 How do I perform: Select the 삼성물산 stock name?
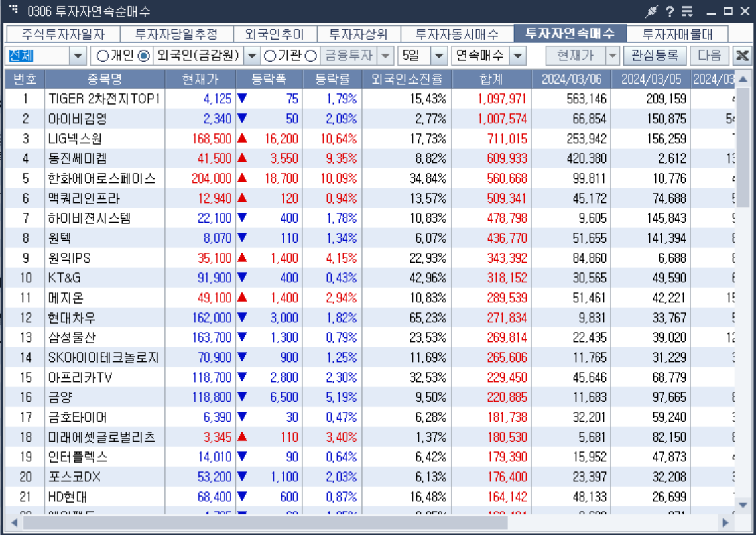click(x=72, y=337)
